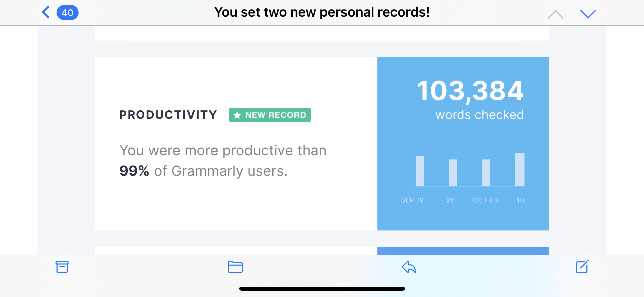Move message using the folder icon

(x=235, y=267)
